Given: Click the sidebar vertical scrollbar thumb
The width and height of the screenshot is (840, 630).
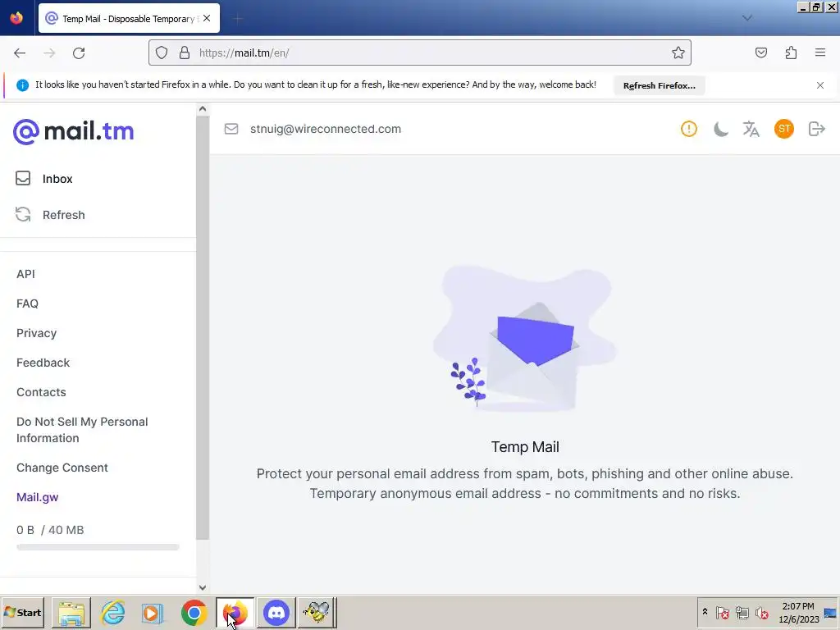Looking at the screenshot, I should (x=203, y=327).
